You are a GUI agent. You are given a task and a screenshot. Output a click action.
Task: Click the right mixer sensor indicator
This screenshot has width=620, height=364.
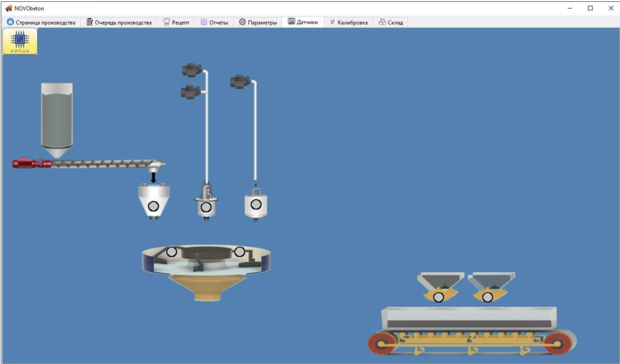tap(240, 252)
